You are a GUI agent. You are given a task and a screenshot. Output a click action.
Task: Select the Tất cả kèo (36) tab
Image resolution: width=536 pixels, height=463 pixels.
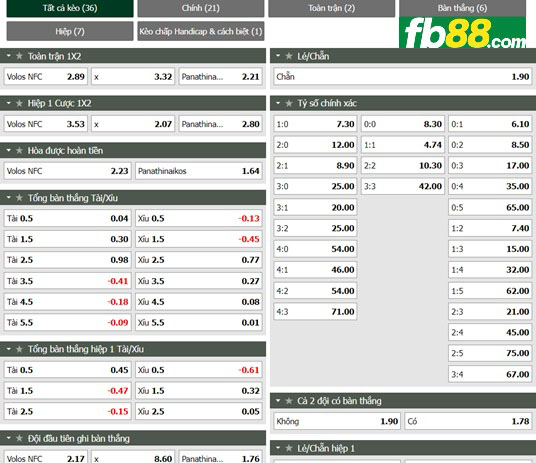[x=70, y=8]
